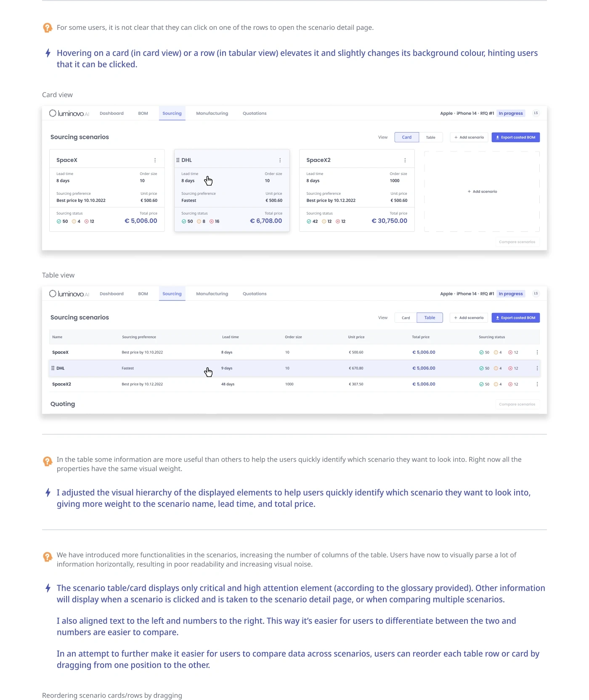Open three-dot dropdown on DHL table row

pyautogui.click(x=537, y=369)
